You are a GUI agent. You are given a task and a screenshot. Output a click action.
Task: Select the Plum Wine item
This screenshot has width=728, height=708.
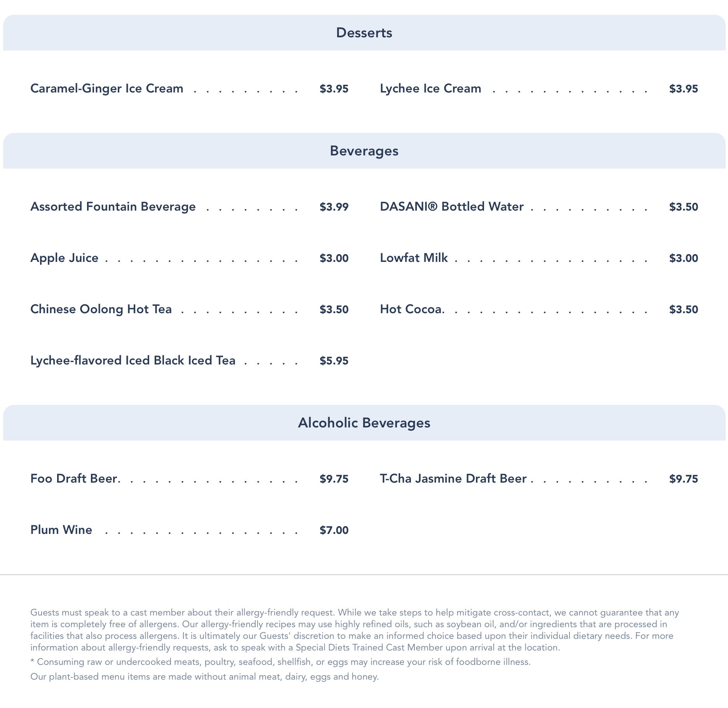(x=61, y=530)
